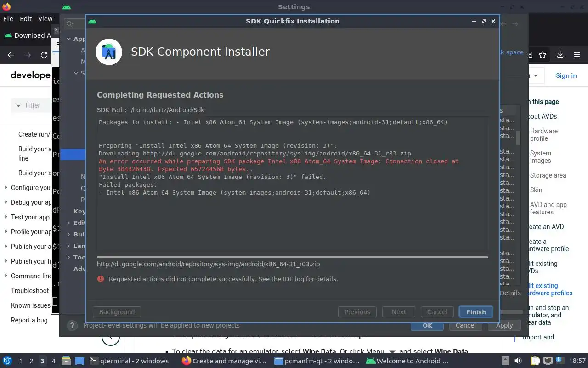Image resolution: width=588 pixels, height=368 pixels.
Task: Switch to workspace 4 on the taskbar
Action: point(53,361)
